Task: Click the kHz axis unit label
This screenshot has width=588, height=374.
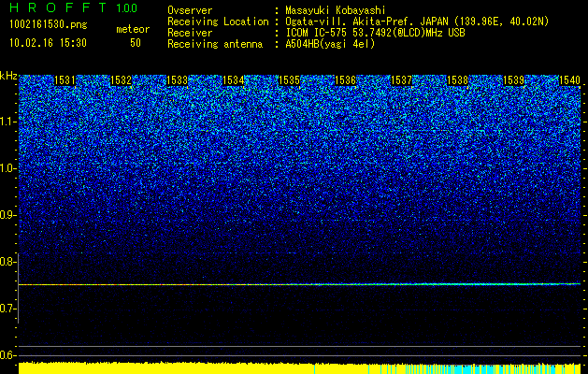Action: [8, 76]
